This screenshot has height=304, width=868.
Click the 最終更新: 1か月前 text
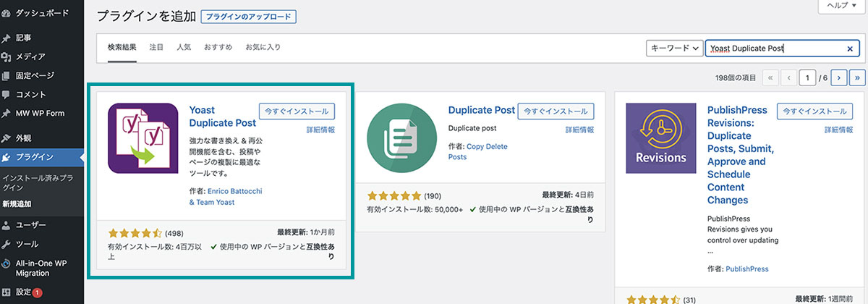306,233
